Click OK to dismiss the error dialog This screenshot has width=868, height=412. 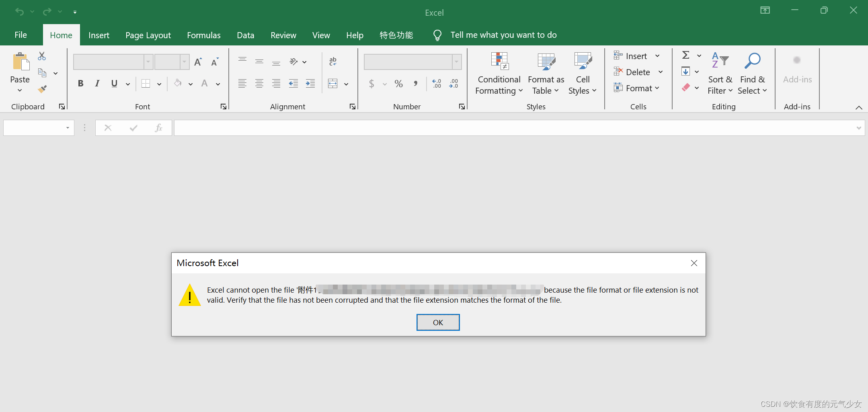coord(438,322)
